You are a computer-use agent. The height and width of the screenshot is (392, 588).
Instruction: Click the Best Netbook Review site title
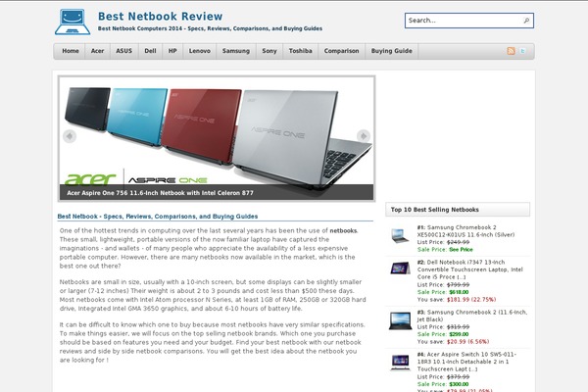tap(160, 16)
